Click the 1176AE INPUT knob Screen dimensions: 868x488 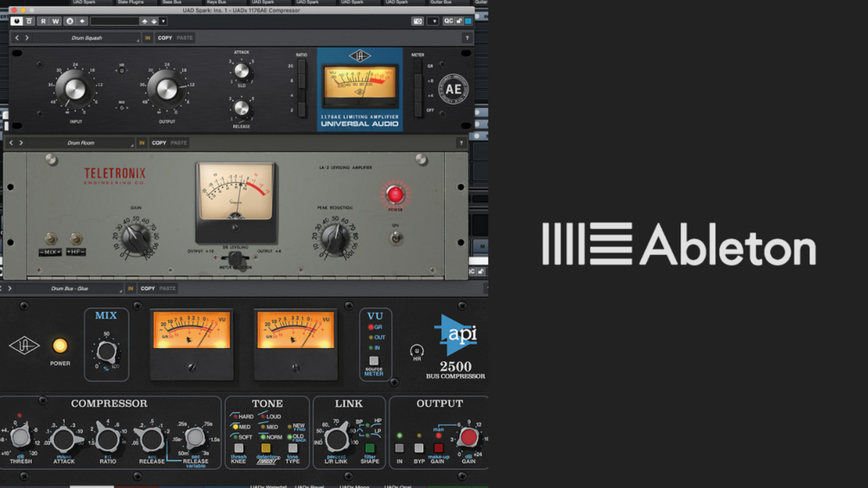point(75,90)
